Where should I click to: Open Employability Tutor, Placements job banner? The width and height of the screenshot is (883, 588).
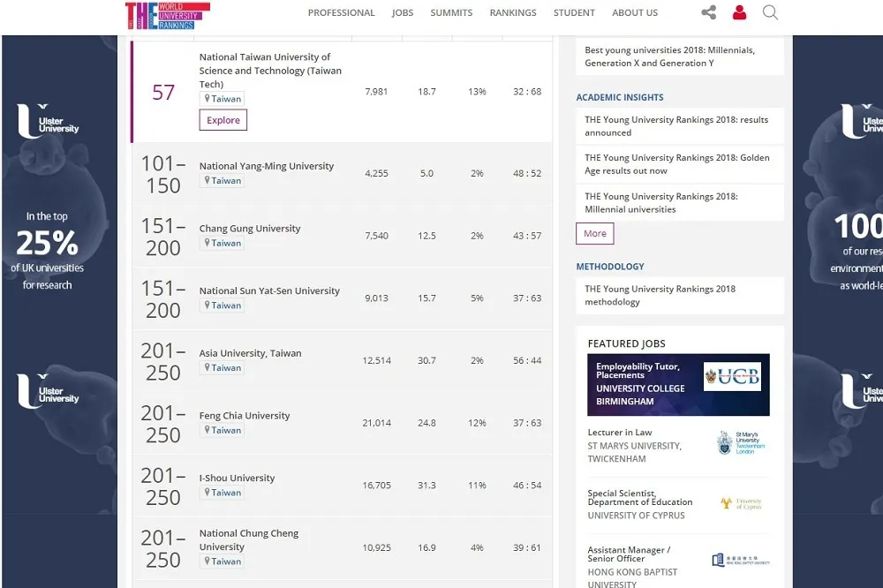pyautogui.click(x=678, y=385)
